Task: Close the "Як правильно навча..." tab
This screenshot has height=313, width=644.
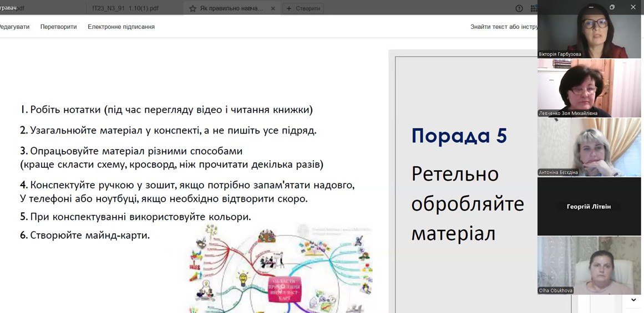Action: (272, 8)
